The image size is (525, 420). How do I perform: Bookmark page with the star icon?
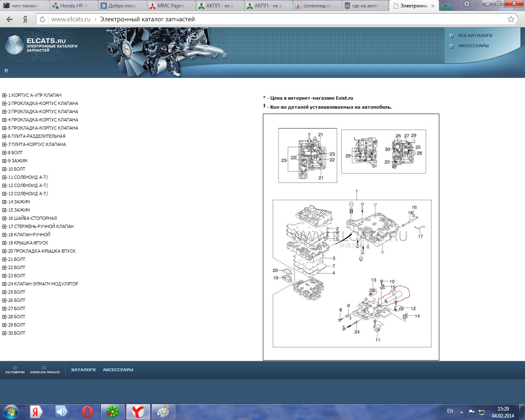pyautogui.click(x=511, y=19)
